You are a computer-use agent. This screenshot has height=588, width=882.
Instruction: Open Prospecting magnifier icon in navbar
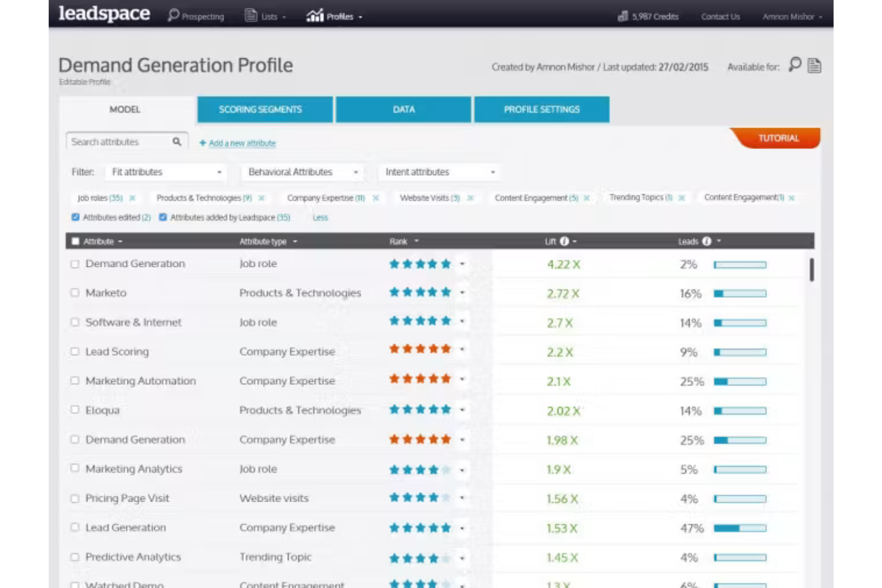[x=173, y=15]
